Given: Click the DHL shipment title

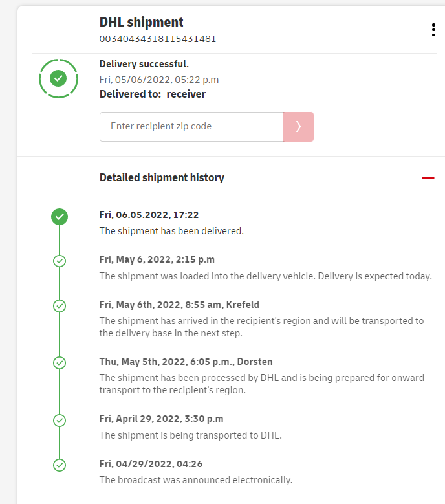Looking at the screenshot, I should point(142,22).
